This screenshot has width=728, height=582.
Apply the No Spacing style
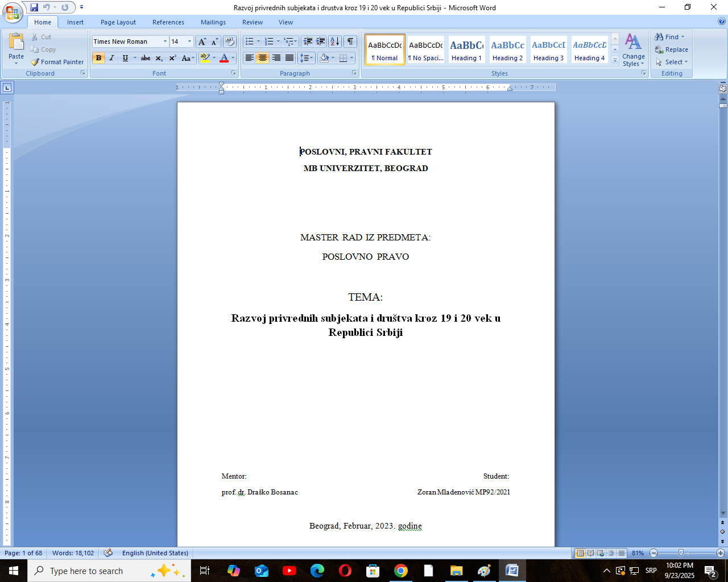pyautogui.click(x=425, y=50)
